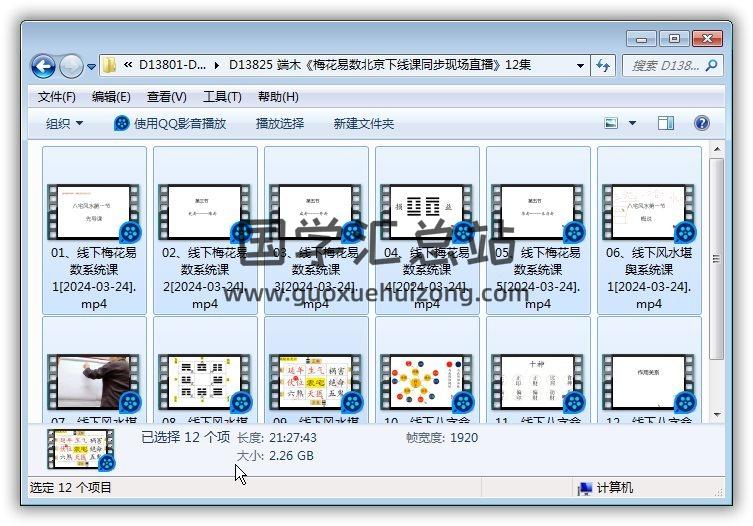This screenshot has width=753, height=526.
Task: Open the 文件(F) menu
Action: (x=57, y=97)
